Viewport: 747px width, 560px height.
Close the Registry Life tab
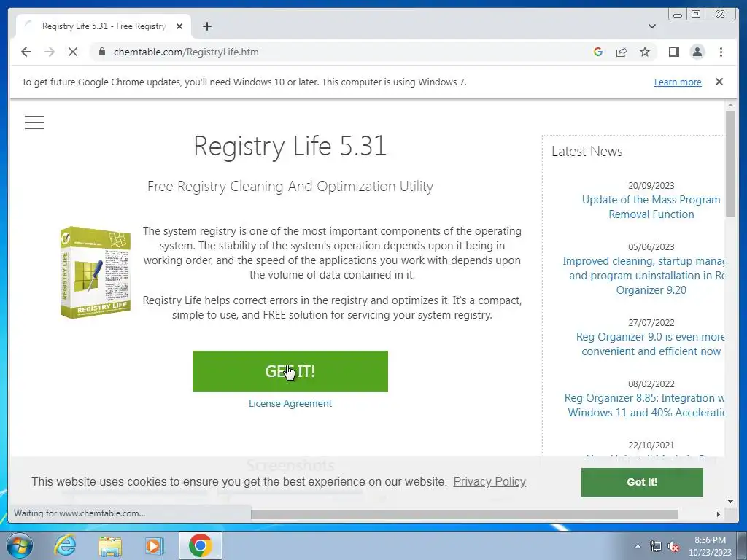pos(179,26)
